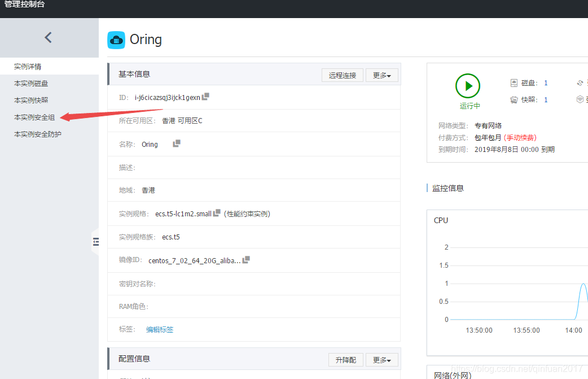Image resolution: width=588 pixels, height=379 pixels.
Task: Open 本实例安全组 in the sidebar
Action: tap(34, 117)
